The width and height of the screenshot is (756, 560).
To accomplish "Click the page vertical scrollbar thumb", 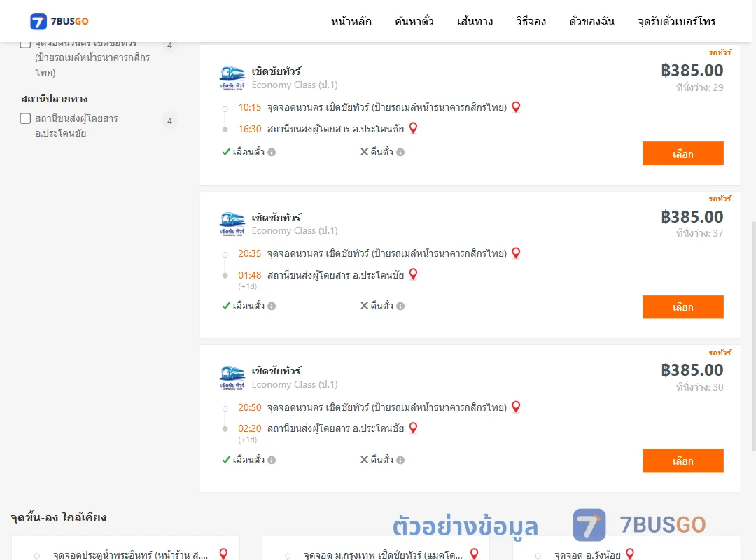I will click(753, 336).
